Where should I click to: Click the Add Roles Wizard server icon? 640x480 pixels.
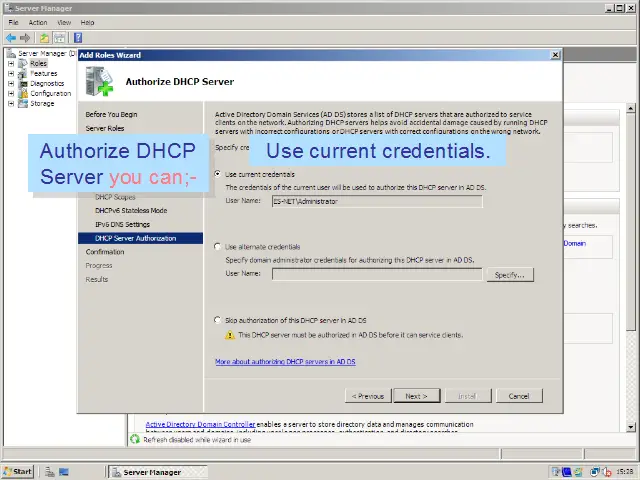coord(99,82)
